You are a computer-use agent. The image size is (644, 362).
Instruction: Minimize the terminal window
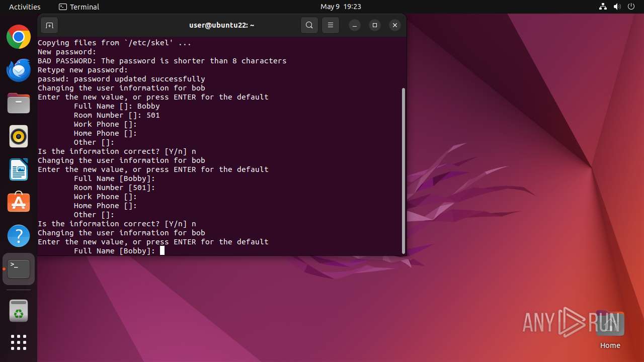click(x=355, y=25)
